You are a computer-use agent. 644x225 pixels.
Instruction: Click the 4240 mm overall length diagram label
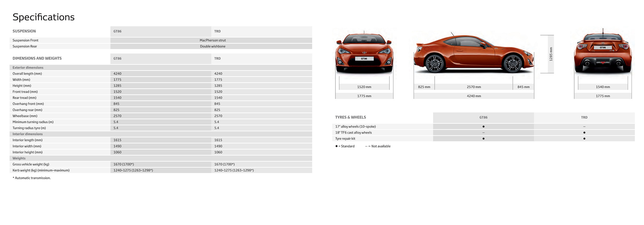(x=474, y=96)
